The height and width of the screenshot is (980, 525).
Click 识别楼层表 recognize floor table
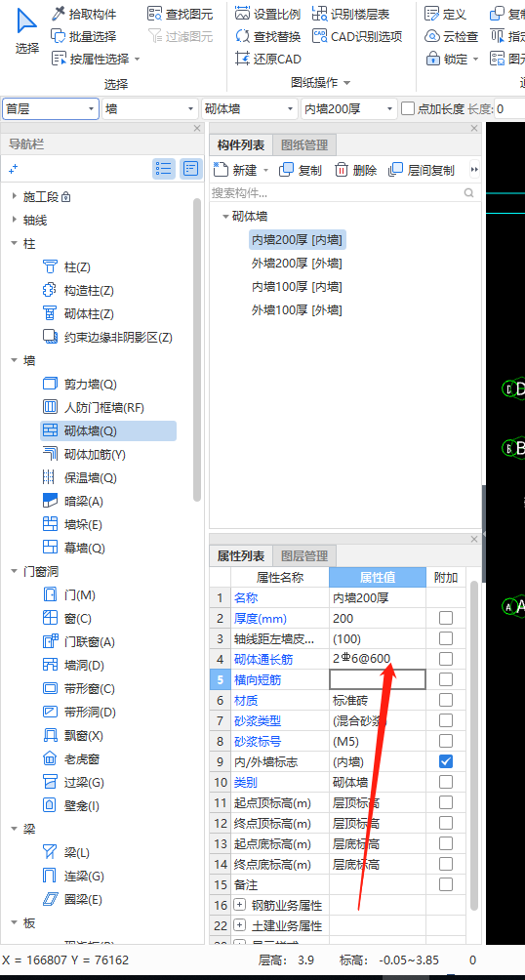coord(351,14)
